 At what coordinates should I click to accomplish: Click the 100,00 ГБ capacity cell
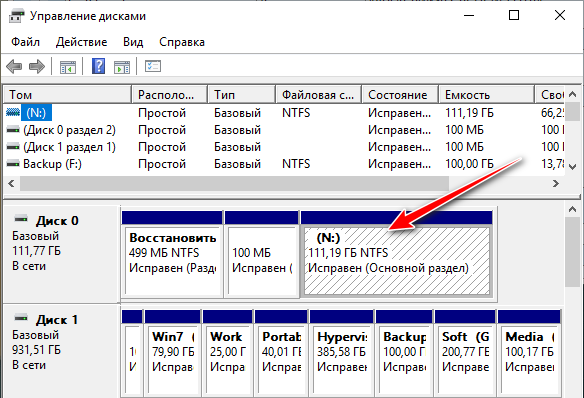click(x=469, y=164)
